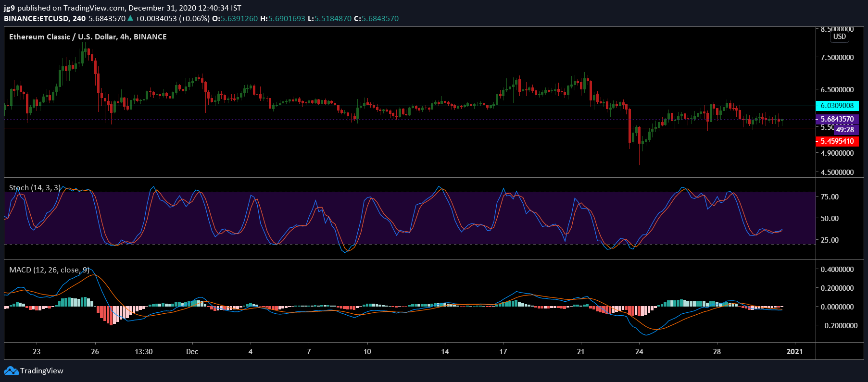Screen dimensions: 868x382
Task: Click the −0.2000000 MACD axis value
Action: [839, 326]
